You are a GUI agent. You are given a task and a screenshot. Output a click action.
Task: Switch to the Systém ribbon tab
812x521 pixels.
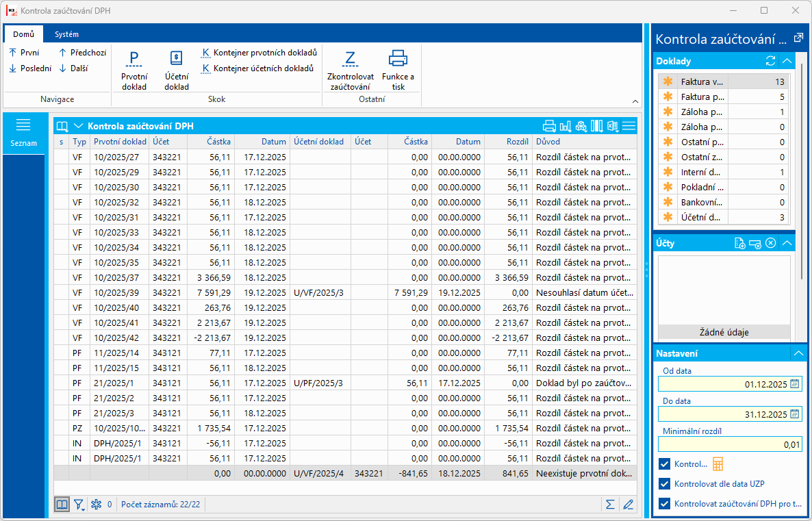[x=66, y=34]
